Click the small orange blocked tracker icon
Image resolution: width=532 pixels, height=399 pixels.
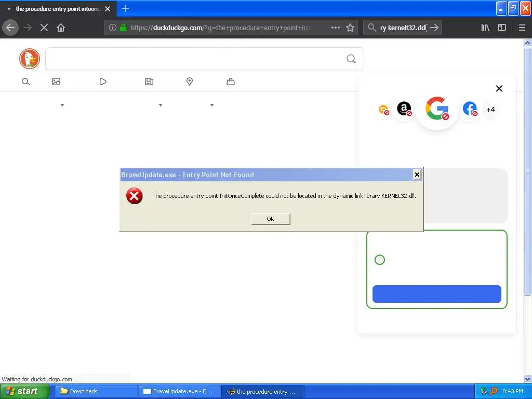384,110
